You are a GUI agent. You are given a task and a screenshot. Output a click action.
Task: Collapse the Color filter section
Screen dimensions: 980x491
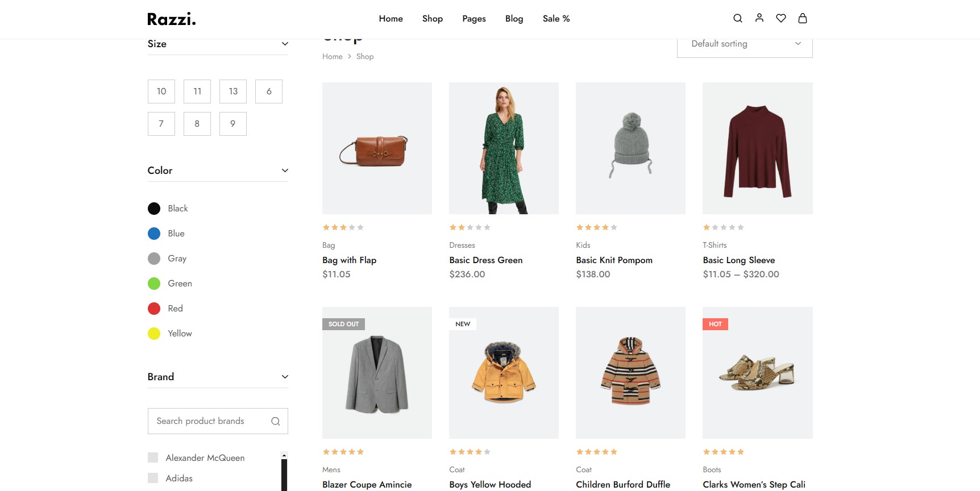coord(285,170)
